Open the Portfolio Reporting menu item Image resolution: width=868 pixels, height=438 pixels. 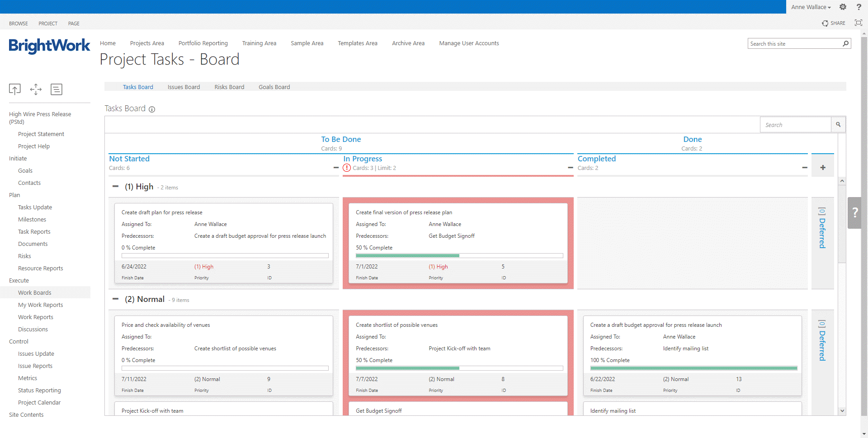point(203,43)
